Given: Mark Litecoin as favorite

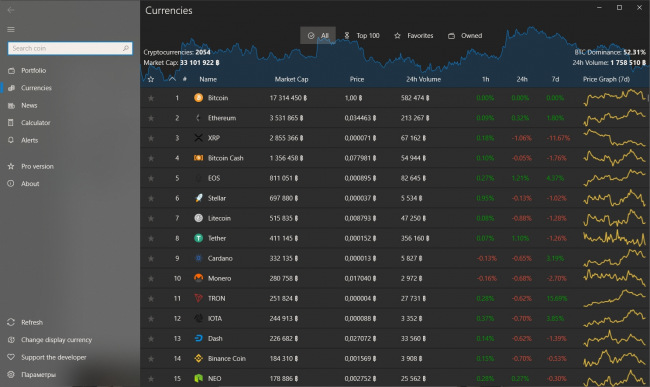Looking at the screenshot, I should pos(151,218).
